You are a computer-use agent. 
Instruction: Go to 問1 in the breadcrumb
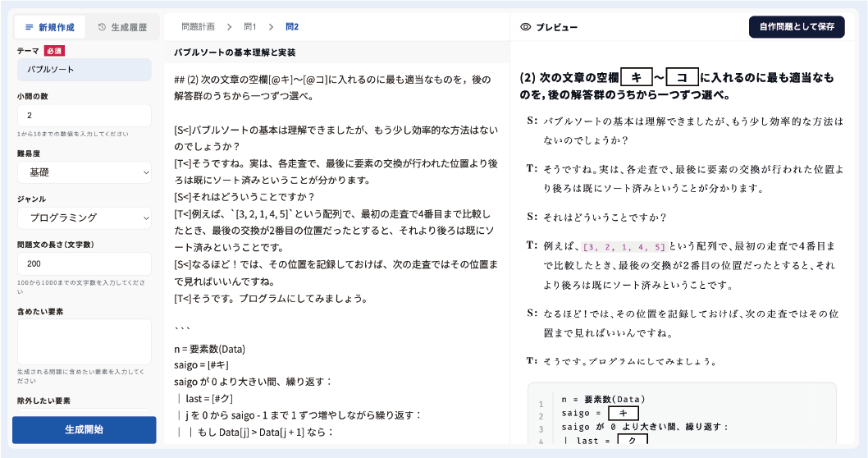coord(250,26)
